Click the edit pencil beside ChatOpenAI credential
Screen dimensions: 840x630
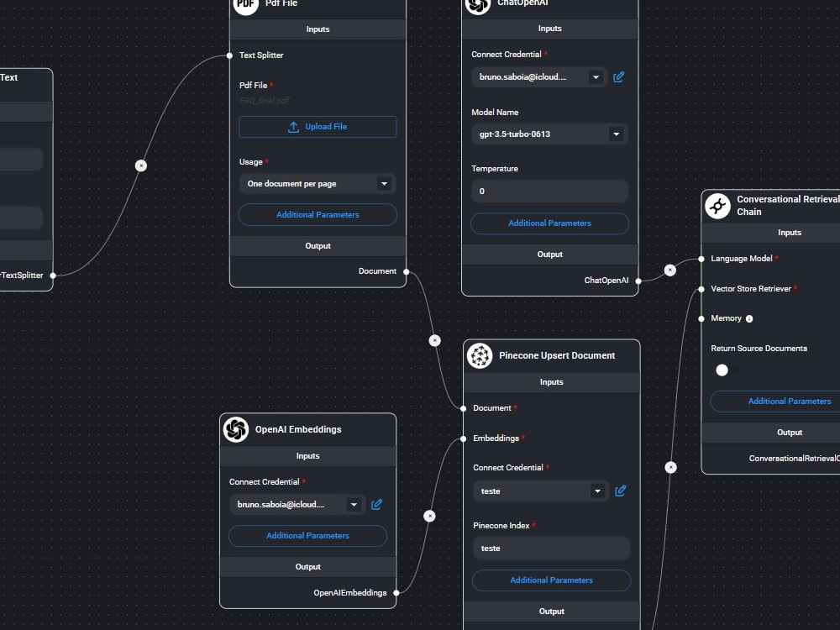(x=619, y=76)
